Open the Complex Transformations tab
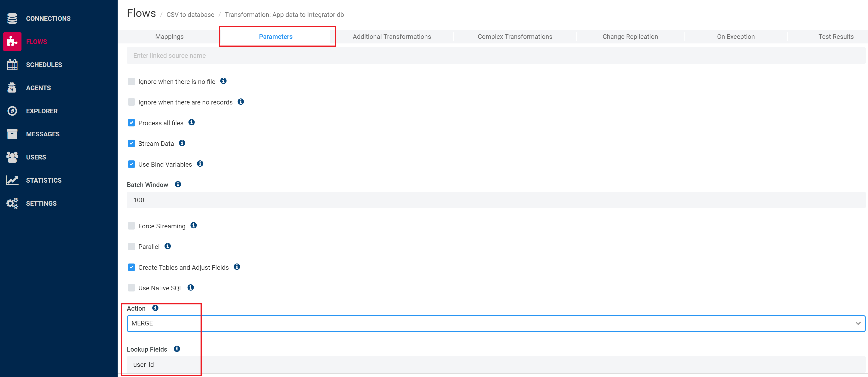 (515, 37)
